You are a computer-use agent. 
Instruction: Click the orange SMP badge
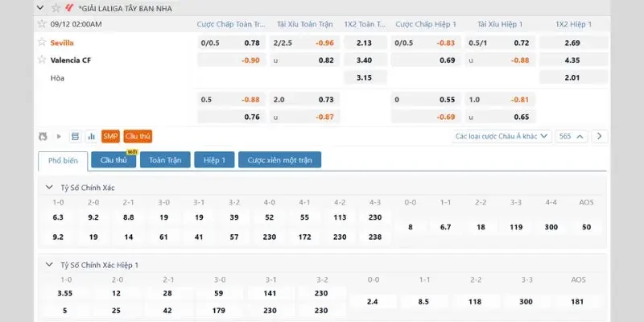click(x=110, y=136)
